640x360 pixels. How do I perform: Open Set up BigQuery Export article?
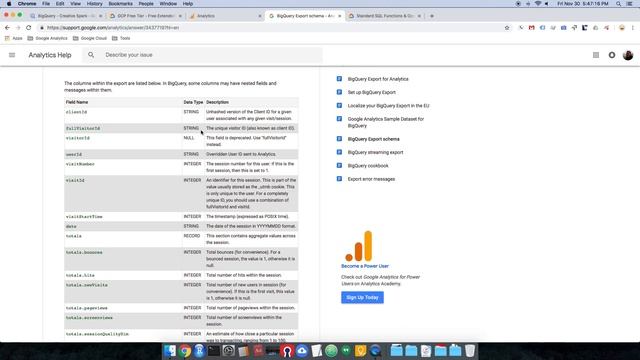371,93
